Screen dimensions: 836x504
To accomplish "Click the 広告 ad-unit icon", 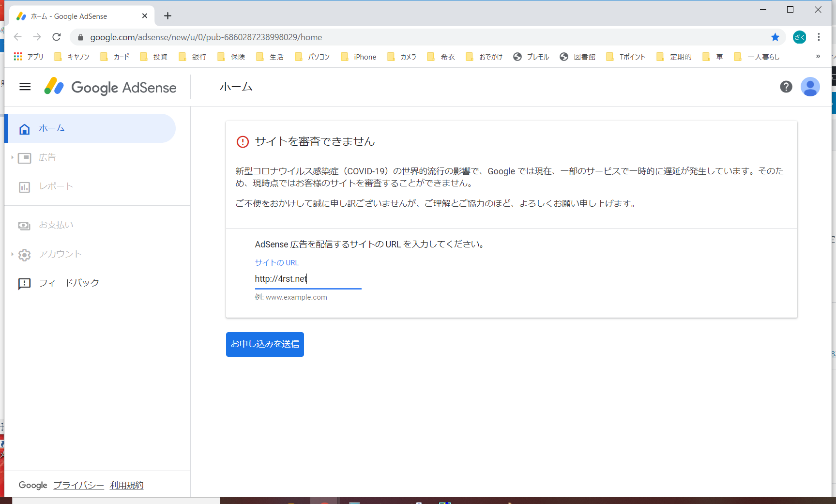I will click(25, 158).
